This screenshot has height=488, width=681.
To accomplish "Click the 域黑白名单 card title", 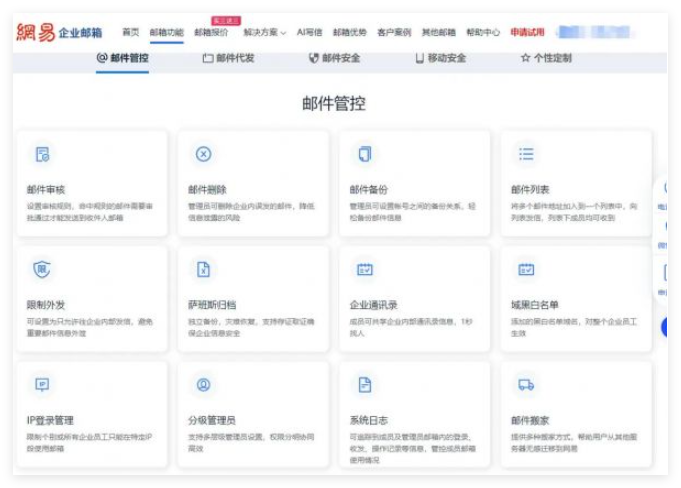I will coord(535,305).
